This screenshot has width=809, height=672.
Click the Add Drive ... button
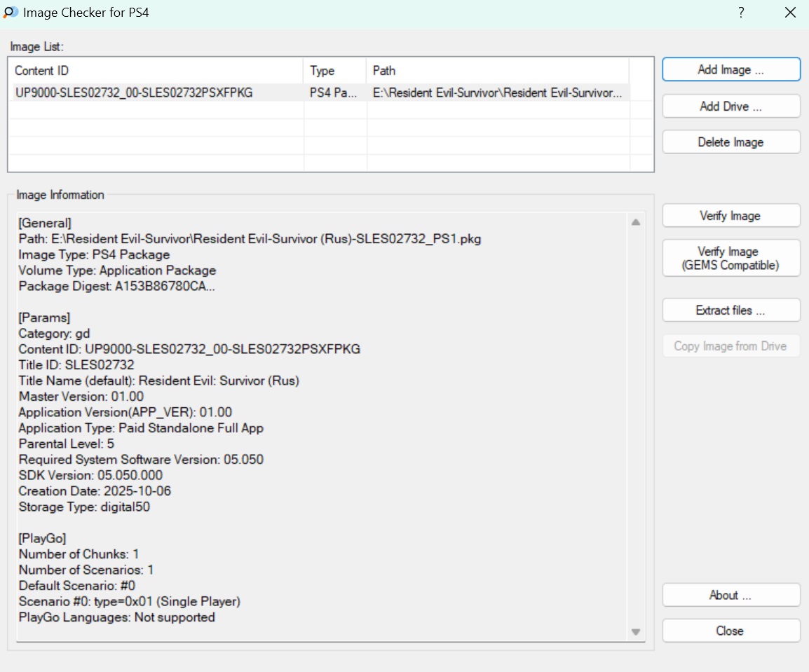click(730, 107)
